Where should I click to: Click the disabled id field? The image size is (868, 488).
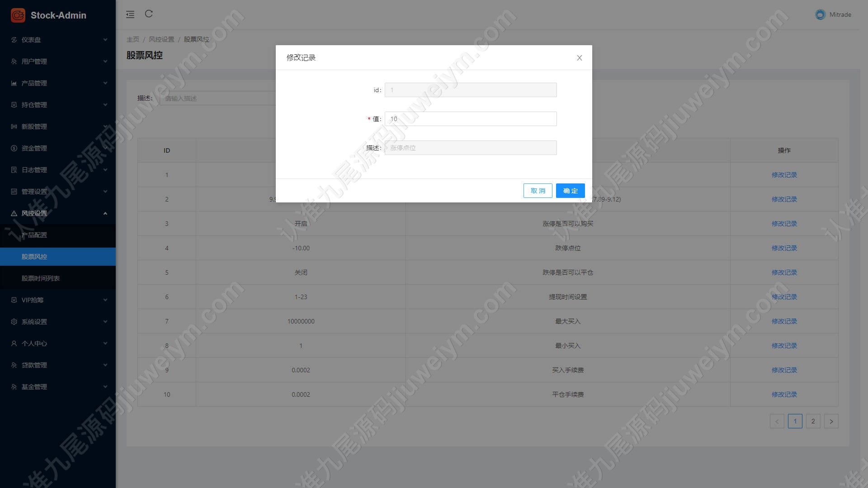[471, 90]
